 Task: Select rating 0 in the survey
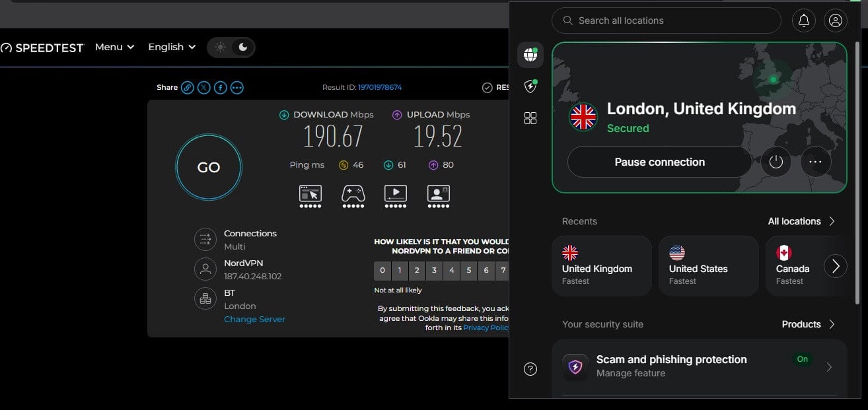click(382, 270)
